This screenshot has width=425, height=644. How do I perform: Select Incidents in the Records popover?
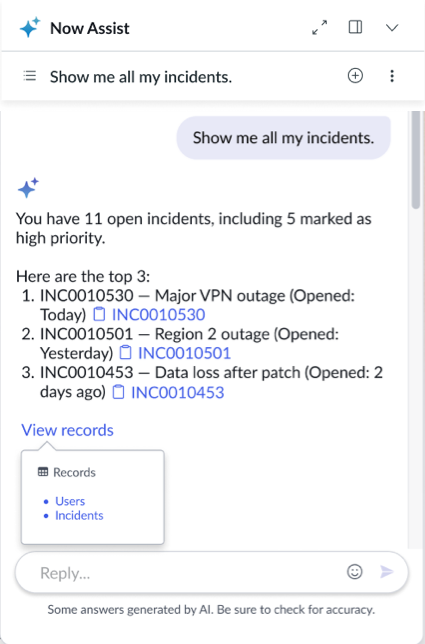(79, 515)
